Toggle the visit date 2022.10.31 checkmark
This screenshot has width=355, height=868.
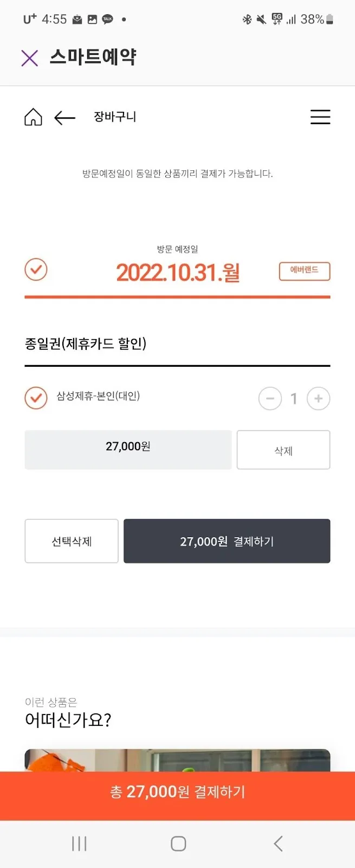click(36, 270)
